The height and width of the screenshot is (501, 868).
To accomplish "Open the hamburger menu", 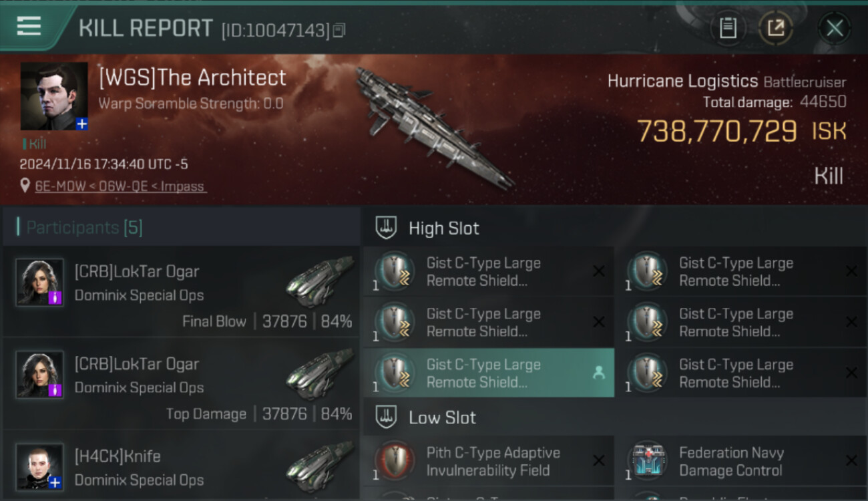I will 29,27.
